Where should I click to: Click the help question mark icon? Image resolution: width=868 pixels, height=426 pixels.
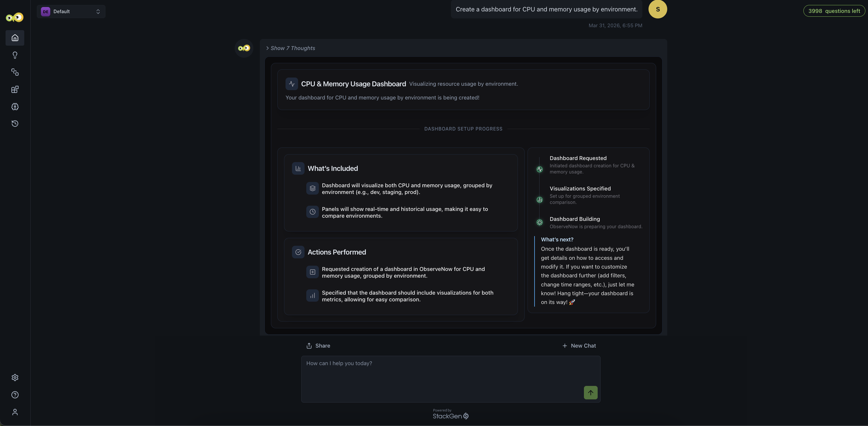pos(15,395)
